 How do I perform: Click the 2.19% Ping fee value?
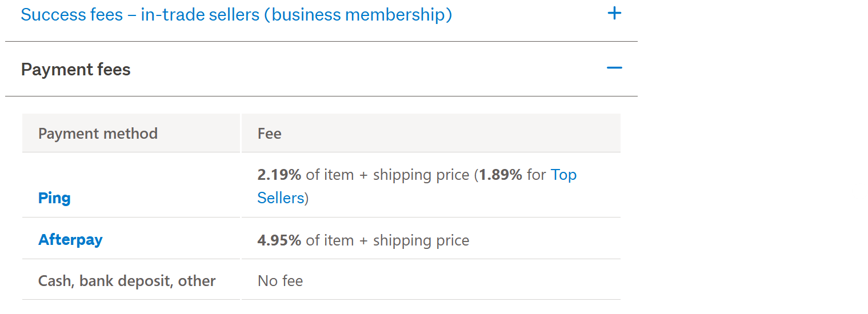click(279, 175)
